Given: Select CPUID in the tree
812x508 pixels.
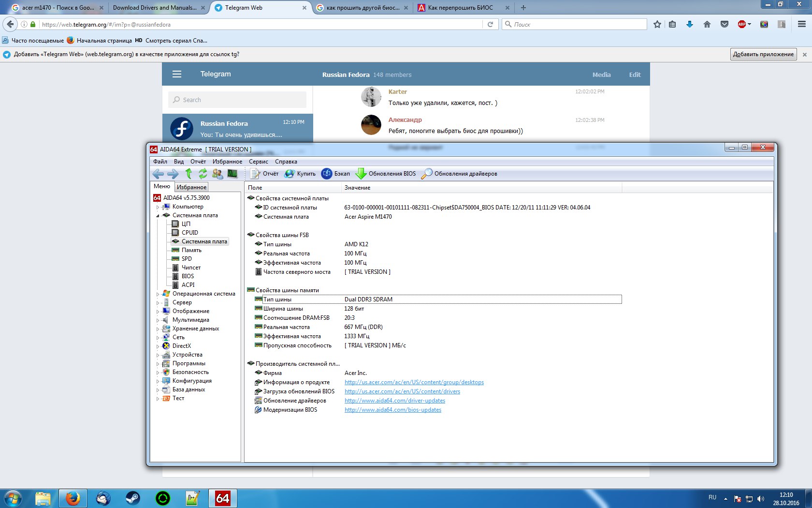Looking at the screenshot, I should (x=189, y=233).
